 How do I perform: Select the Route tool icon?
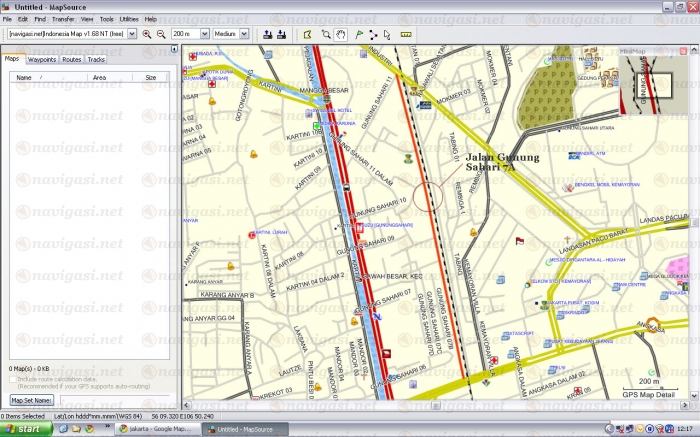tap(373, 34)
